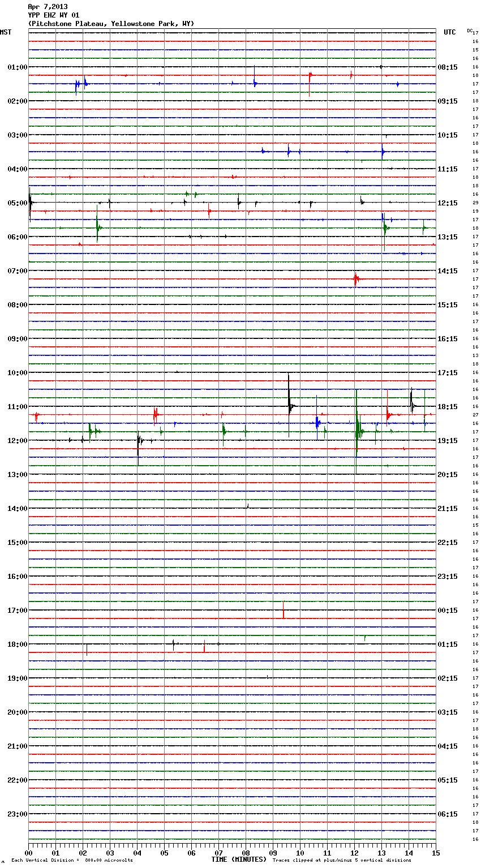481x868 pixels.
Task: Click the 'MST' column heading
Action: point(6,32)
